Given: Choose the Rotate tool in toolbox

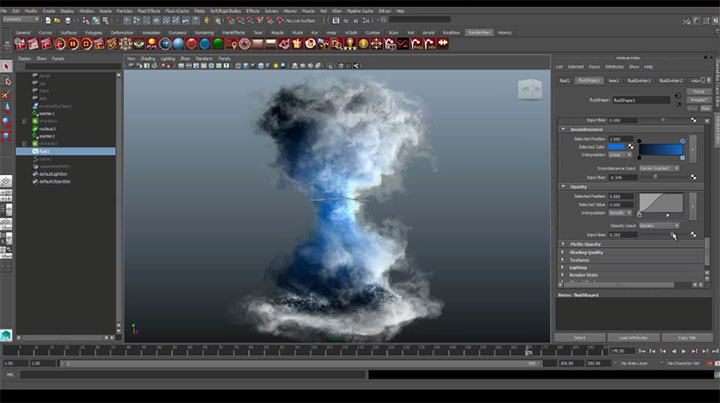Looking at the screenshot, I should pos(6,122).
